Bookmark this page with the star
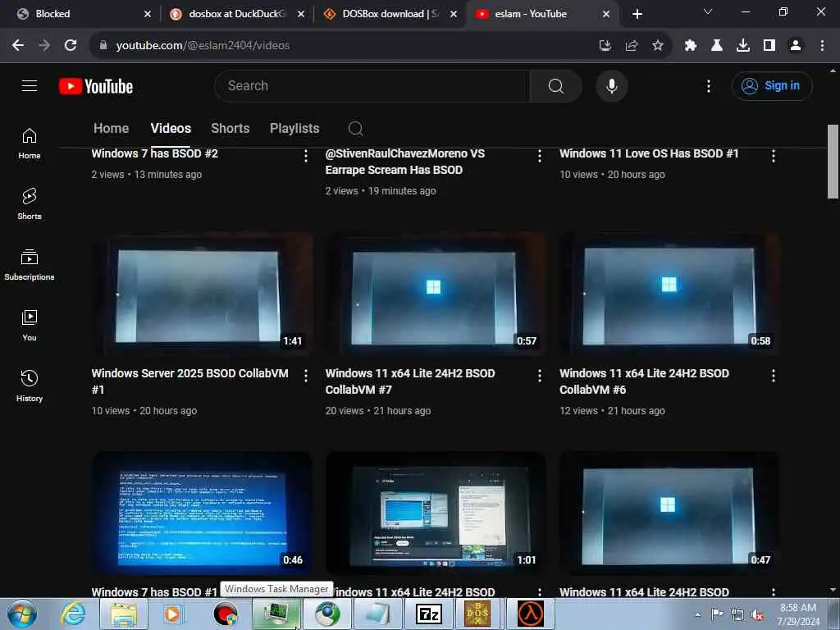The height and width of the screenshot is (630, 840). click(657, 46)
